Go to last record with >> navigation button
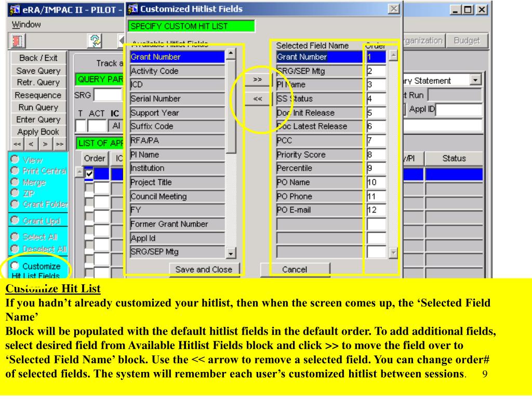The width and height of the screenshot is (532, 399). pyautogui.click(x=59, y=144)
